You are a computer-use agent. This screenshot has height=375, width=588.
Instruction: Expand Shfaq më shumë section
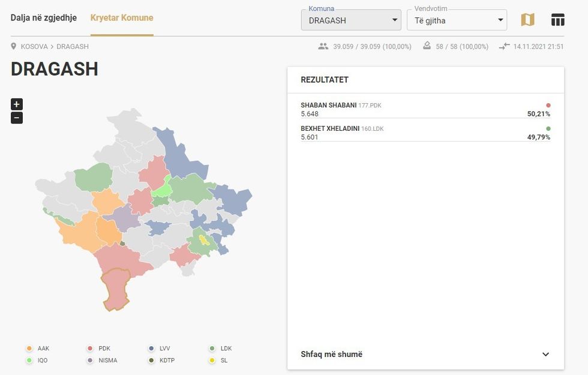pos(425,354)
